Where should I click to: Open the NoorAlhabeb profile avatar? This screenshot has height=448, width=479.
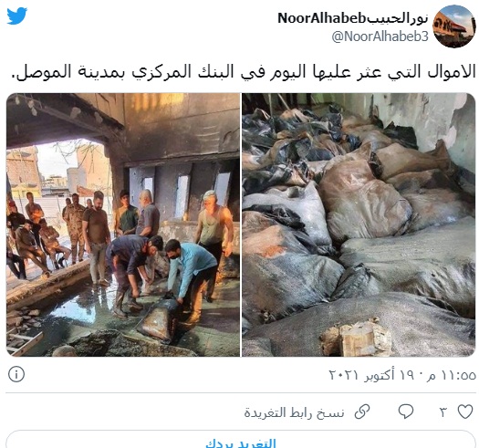[x=454, y=26]
